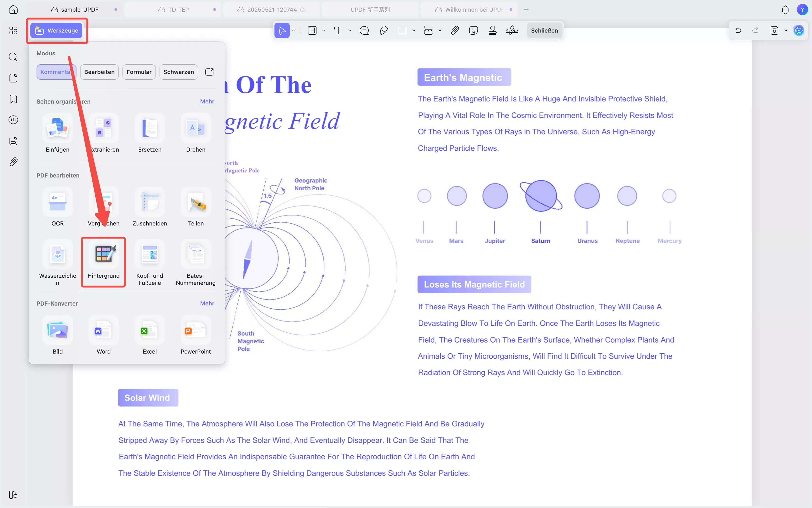
Task: Expand the text tool dropdown arrow
Action: (350, 31)
